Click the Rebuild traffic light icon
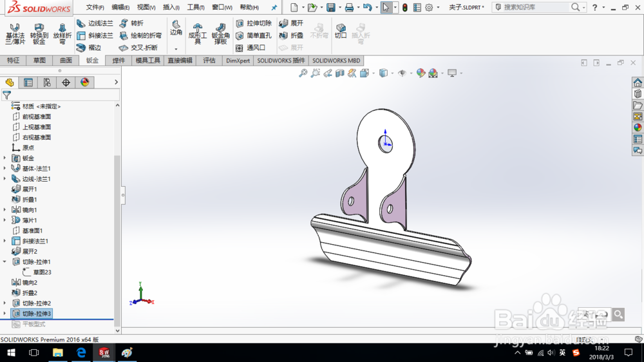 click(x=405, y=7)
